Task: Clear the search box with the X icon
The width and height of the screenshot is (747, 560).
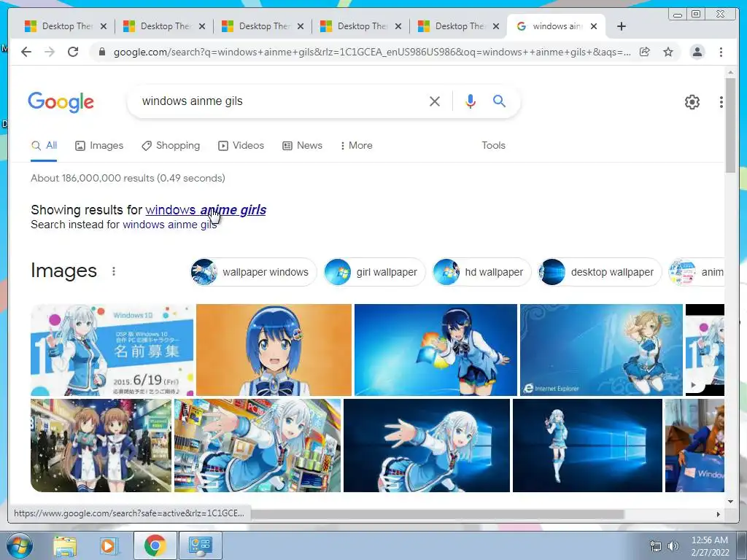Action: click(435, 101)
